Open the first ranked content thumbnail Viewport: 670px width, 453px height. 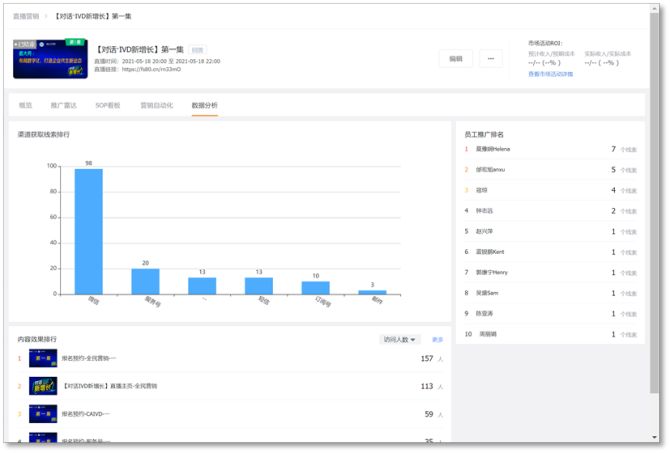click(x=42, y=358)
